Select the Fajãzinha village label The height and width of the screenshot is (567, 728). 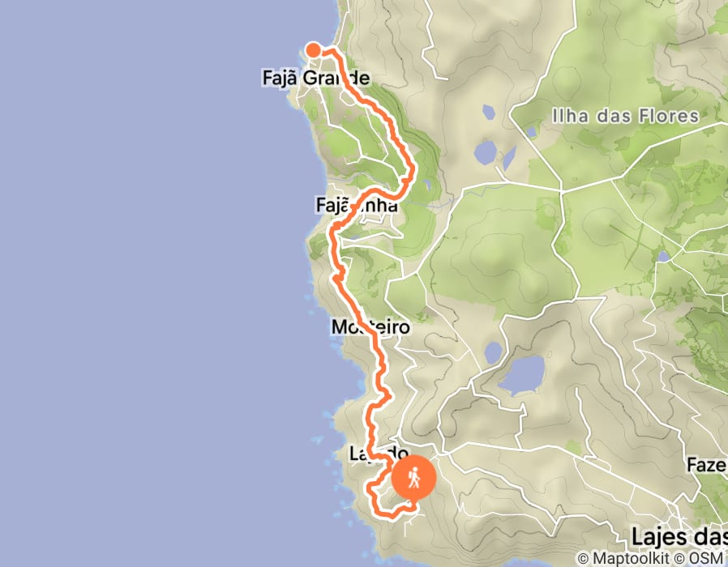pos(357,205)
